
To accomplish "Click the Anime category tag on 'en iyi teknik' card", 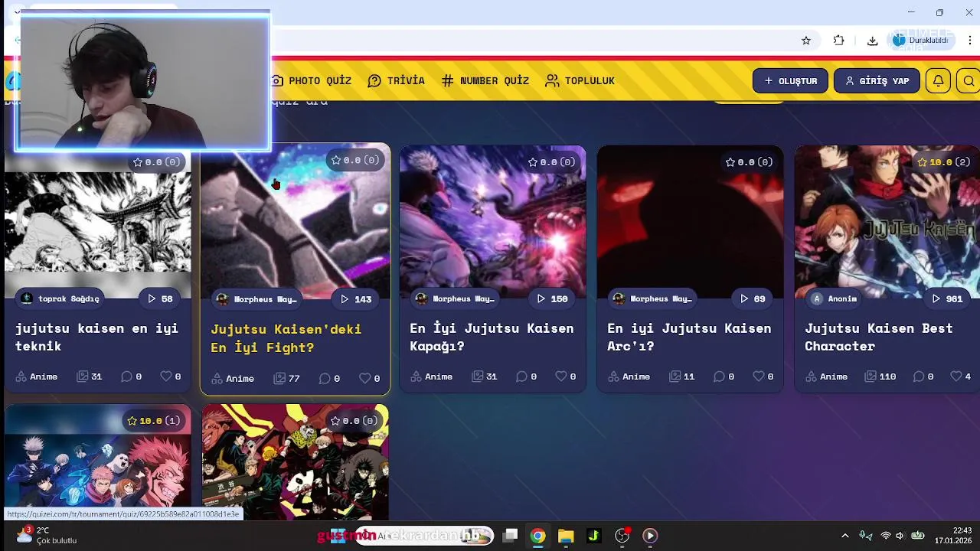I will pyautogui.click(x=37, y=377).
